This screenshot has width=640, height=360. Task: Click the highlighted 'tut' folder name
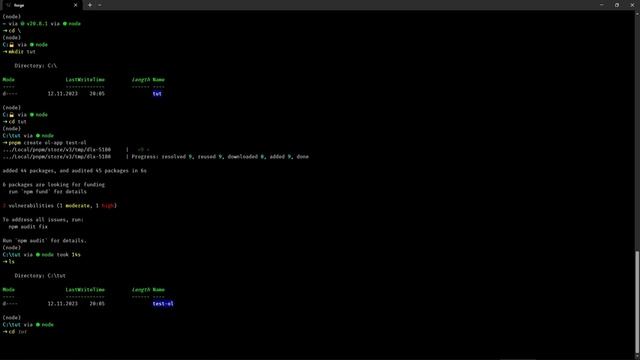click(157, 93)
